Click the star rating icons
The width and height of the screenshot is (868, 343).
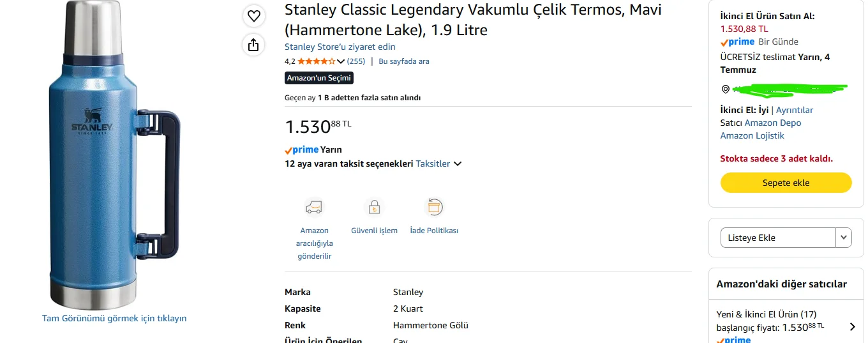pyautogui.click(x=317, y=61)
